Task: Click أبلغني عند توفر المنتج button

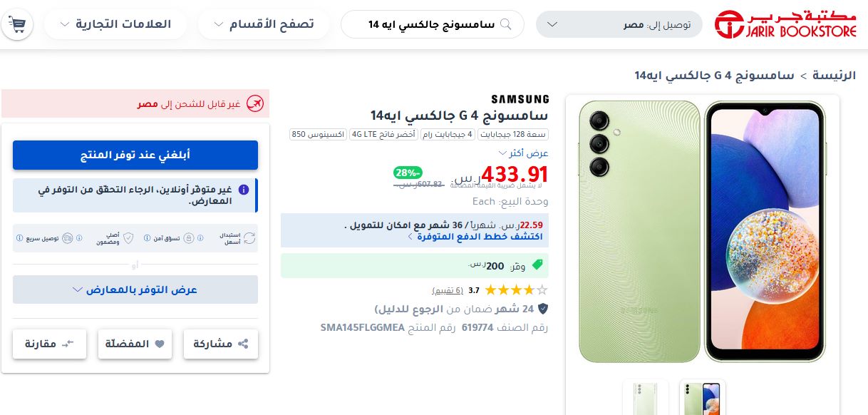Action: click(x=135, y=155)
